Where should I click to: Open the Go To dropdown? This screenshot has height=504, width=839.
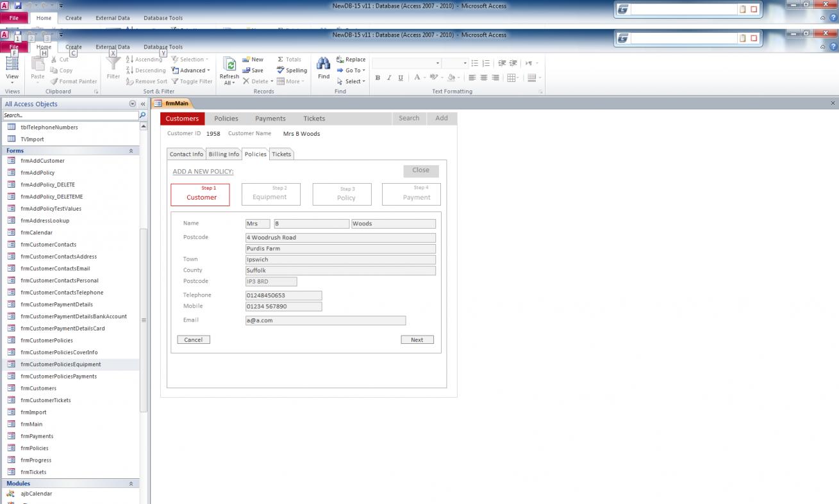[351, 70]
